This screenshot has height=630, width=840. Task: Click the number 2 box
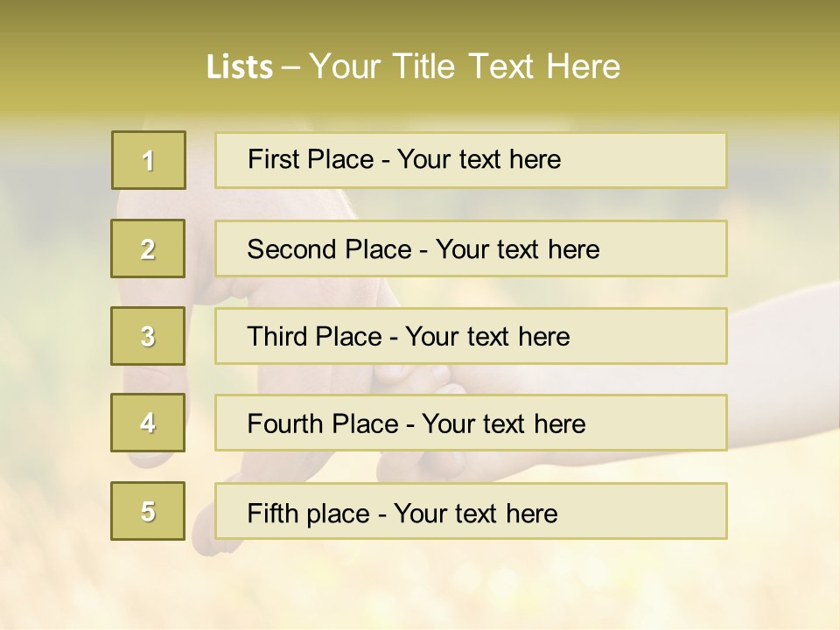(x=148, y=248)
